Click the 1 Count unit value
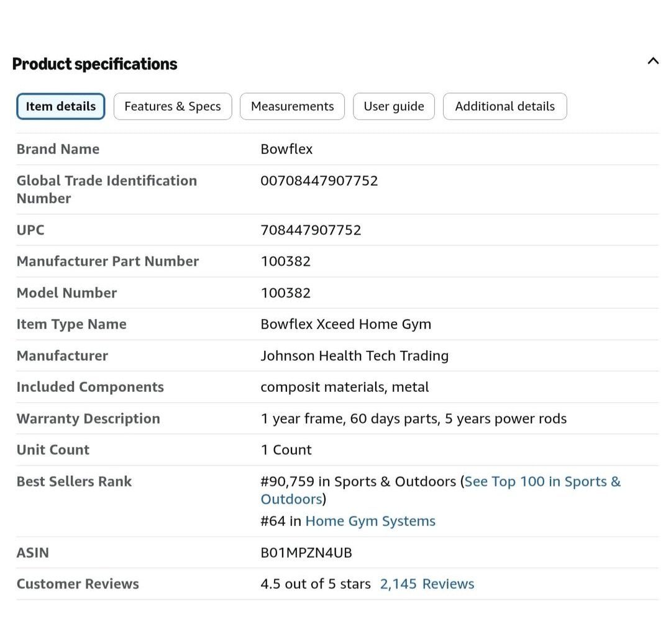Viewport: 671px width, 644px height. pos(286,450)
